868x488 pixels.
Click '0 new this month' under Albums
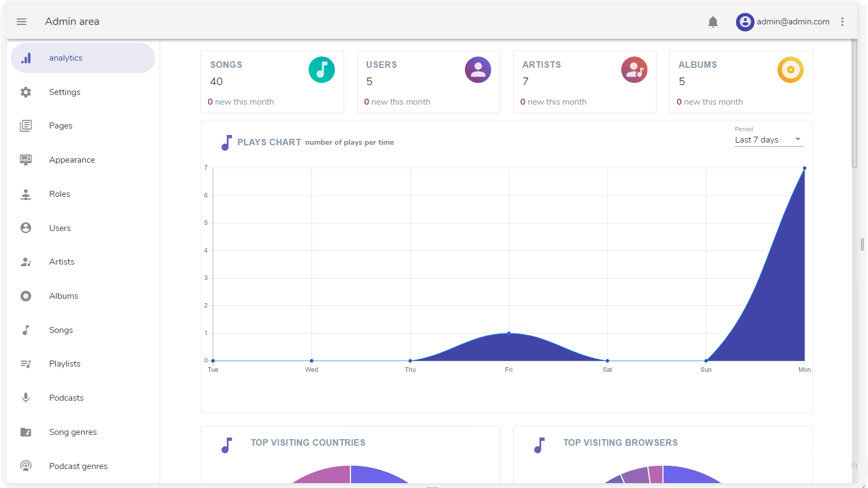coord(710,102)
